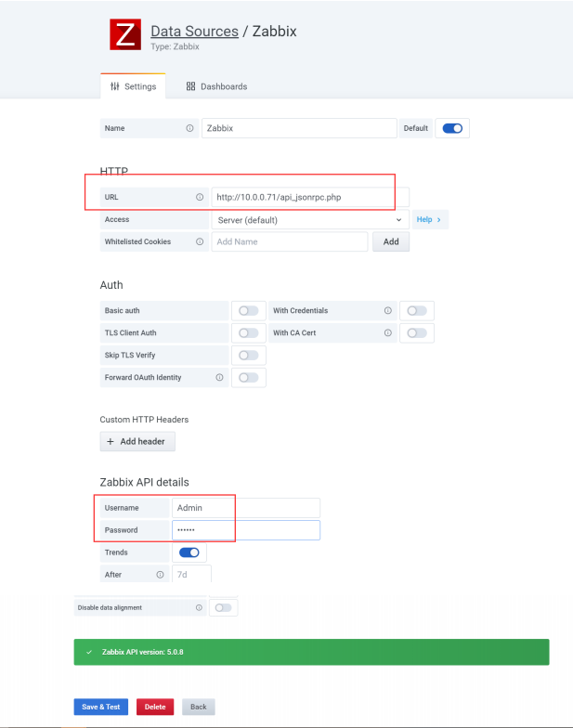Click the Back button
The width and height of the screenshot is (573, 728).
tap(199, 707)
